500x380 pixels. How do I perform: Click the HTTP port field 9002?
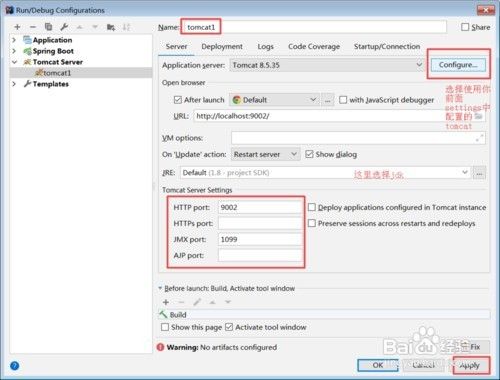pos(260,207)
